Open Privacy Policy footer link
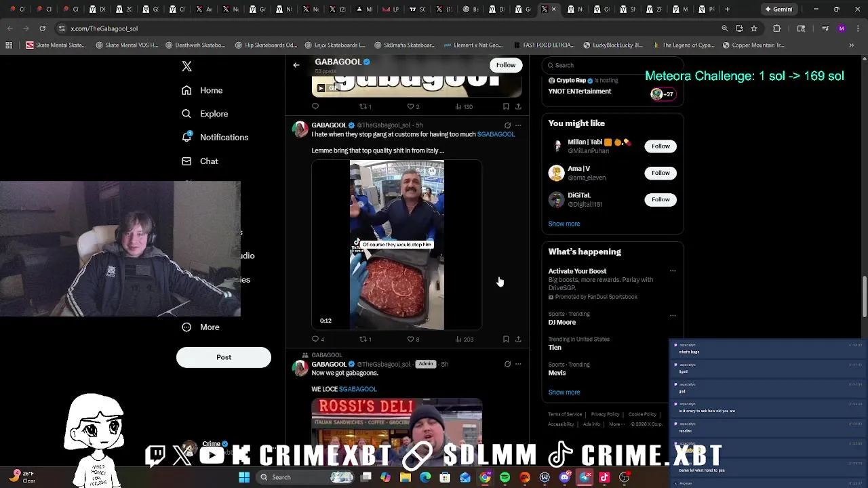 click(605, 414)
